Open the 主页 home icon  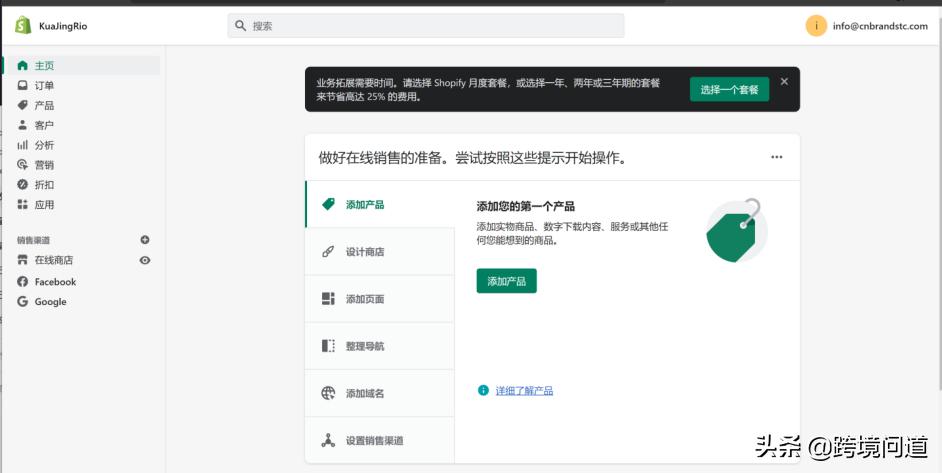[x=22, y=66]
